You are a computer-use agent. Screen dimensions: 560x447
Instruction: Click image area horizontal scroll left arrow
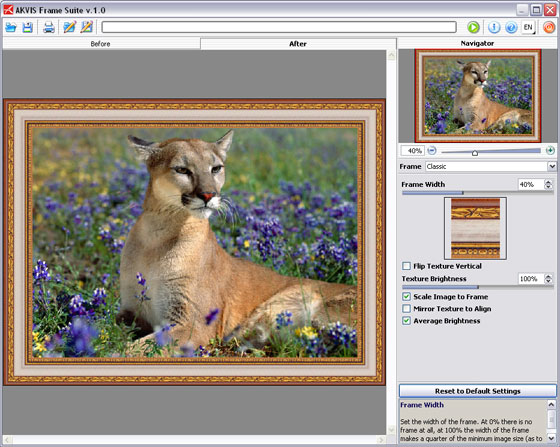point(7,440)
